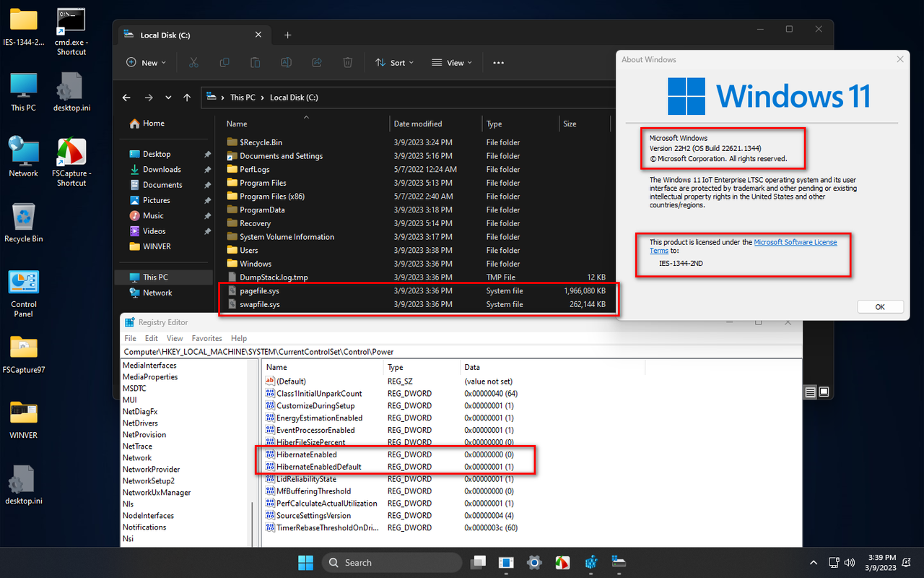Switch Explorer to large icons view
924x578 pixels.
824,392
